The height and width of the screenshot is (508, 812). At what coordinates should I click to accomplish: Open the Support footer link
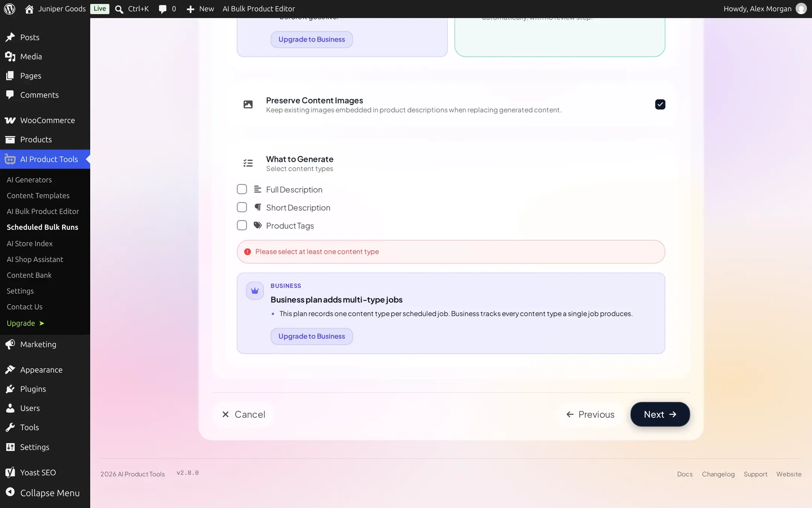[x=755, y=474]
